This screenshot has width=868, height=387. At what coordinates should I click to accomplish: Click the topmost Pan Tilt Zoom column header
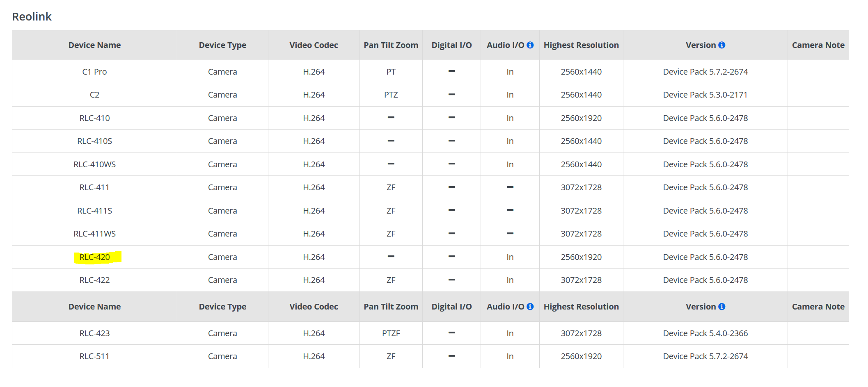click(391, 45)
